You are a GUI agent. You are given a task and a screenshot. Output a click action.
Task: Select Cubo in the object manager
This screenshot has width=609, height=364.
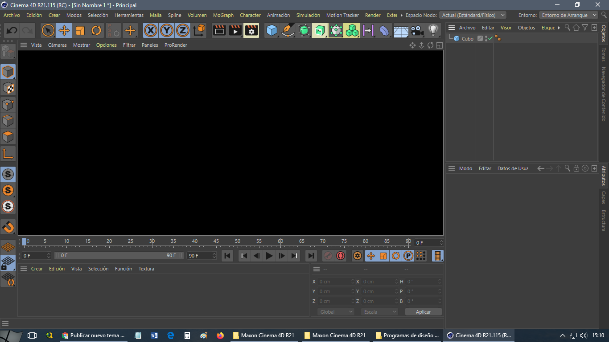[x=468, y=39]
